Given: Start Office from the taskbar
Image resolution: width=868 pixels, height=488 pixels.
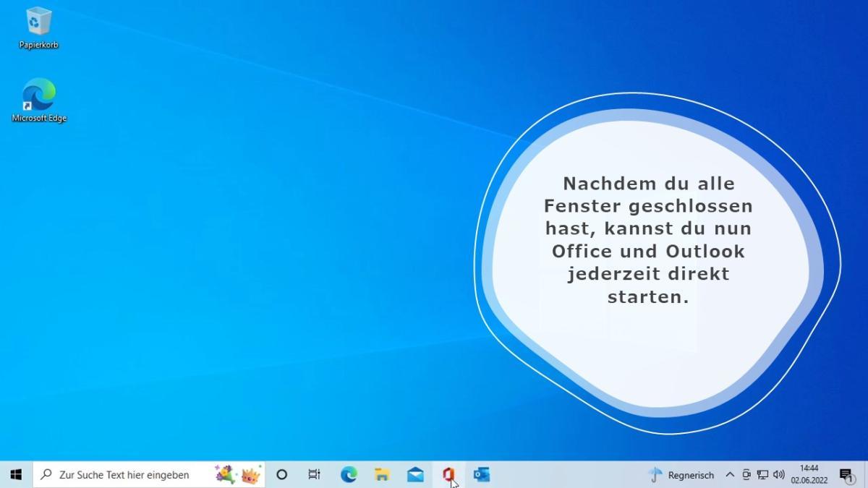Looking at the screenshot, I should (448, 474).
